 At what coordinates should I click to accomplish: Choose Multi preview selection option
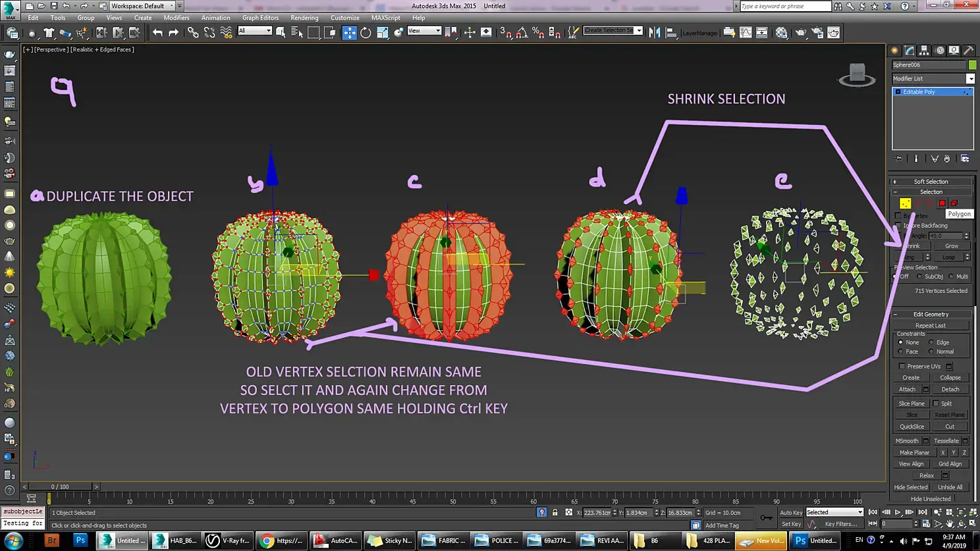tap(951, 276)
